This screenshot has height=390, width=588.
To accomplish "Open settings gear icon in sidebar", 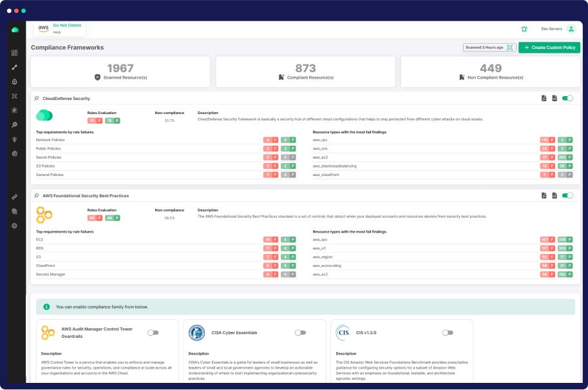I will (x=14, y=226).
